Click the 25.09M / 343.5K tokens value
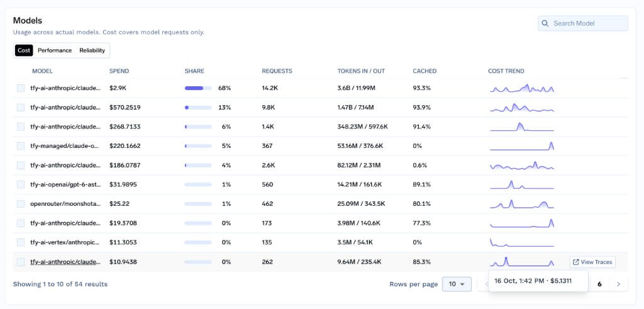 pos(360,204)
